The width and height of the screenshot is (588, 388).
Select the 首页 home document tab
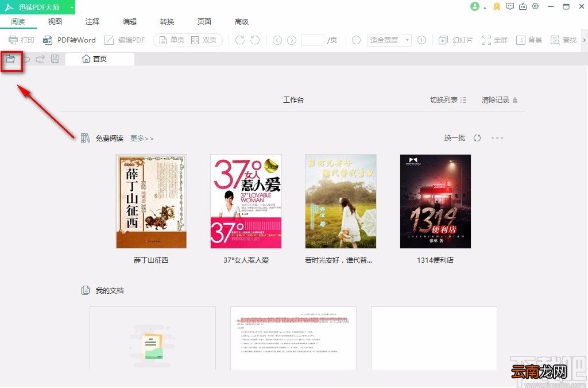click(x=99, y=59)
